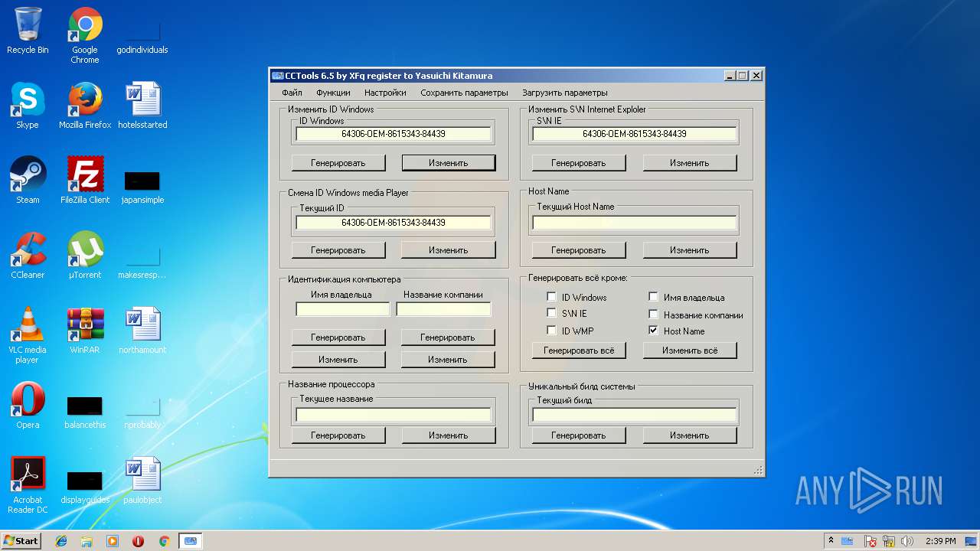Uncheck the Host Name checkbox
Screen dimensions: 980x551
pos(653,331)
